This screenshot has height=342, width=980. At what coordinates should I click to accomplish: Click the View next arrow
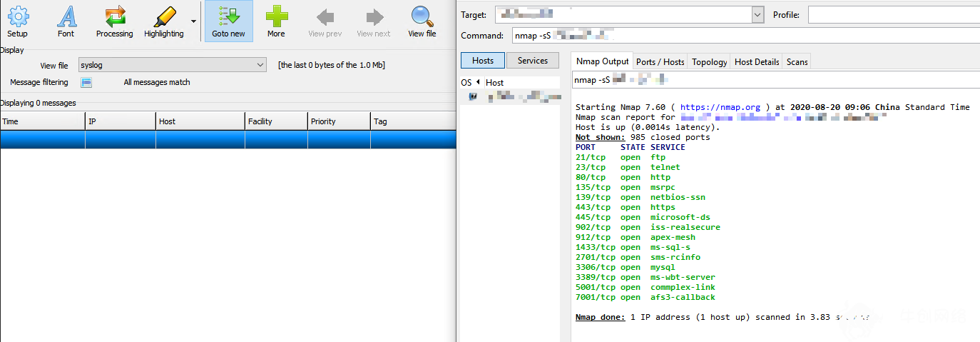(374, 21)
